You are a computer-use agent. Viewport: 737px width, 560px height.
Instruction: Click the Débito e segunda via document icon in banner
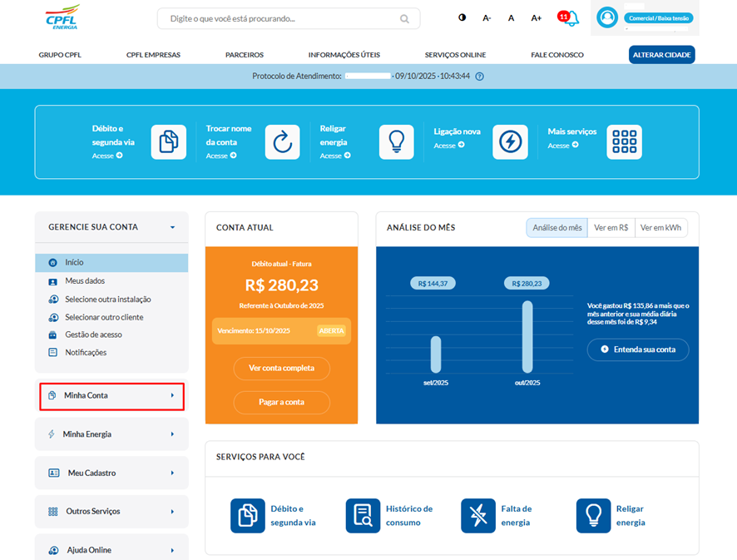[168, 142]
